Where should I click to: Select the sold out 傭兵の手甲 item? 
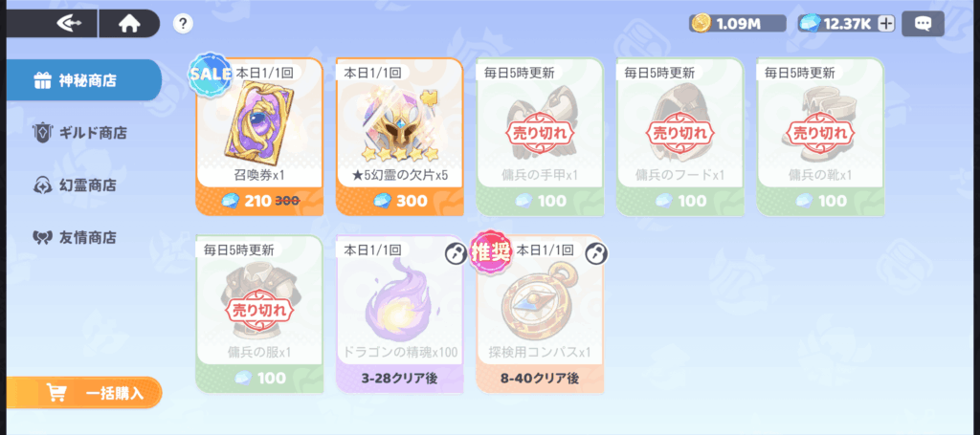[x=540, y=136]
